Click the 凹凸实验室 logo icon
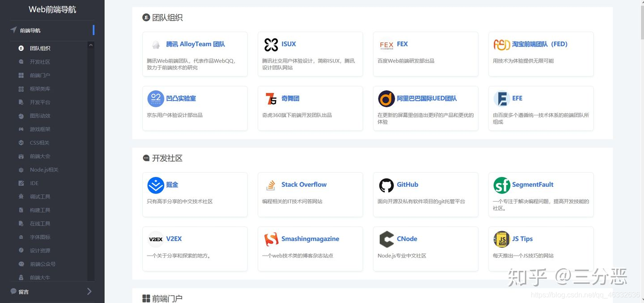The image size is (644, 303). 156,99
